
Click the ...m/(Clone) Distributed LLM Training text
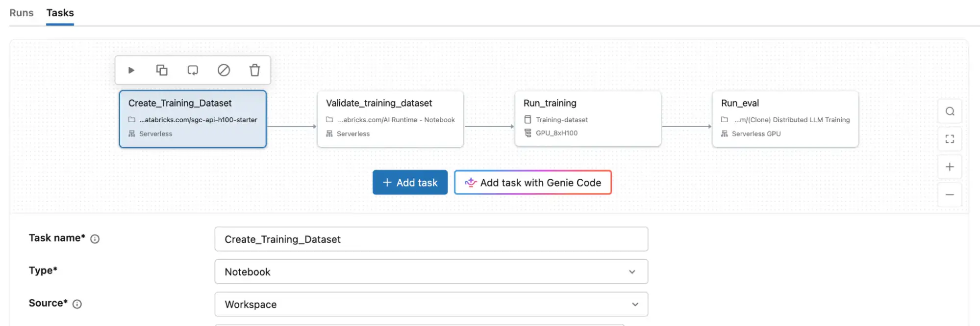point(792,120)
